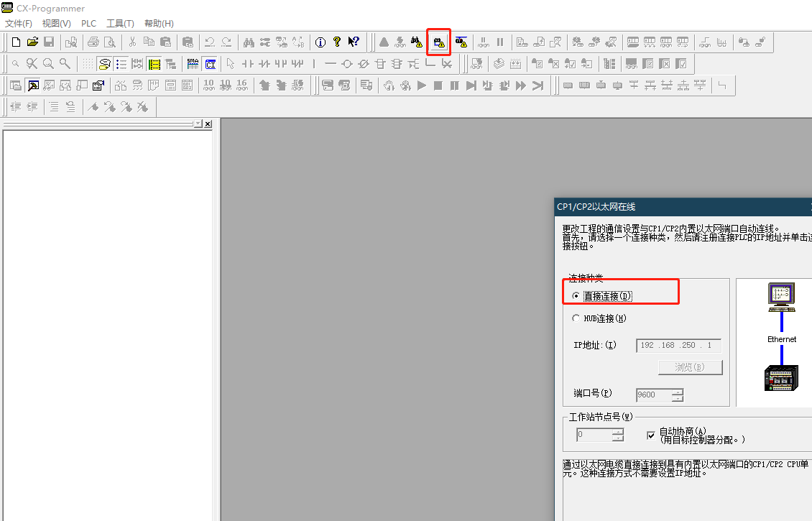The height and width of the screenshot is (521, 812).
Task: Select the arrow selection mode tool
Action: 231,64
